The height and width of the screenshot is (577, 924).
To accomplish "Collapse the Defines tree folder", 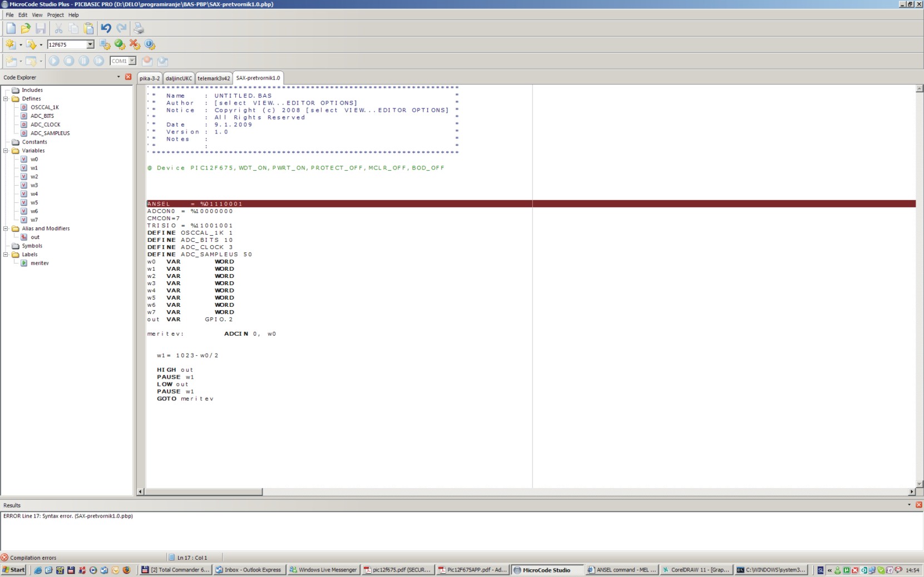I will pos(6,99).
